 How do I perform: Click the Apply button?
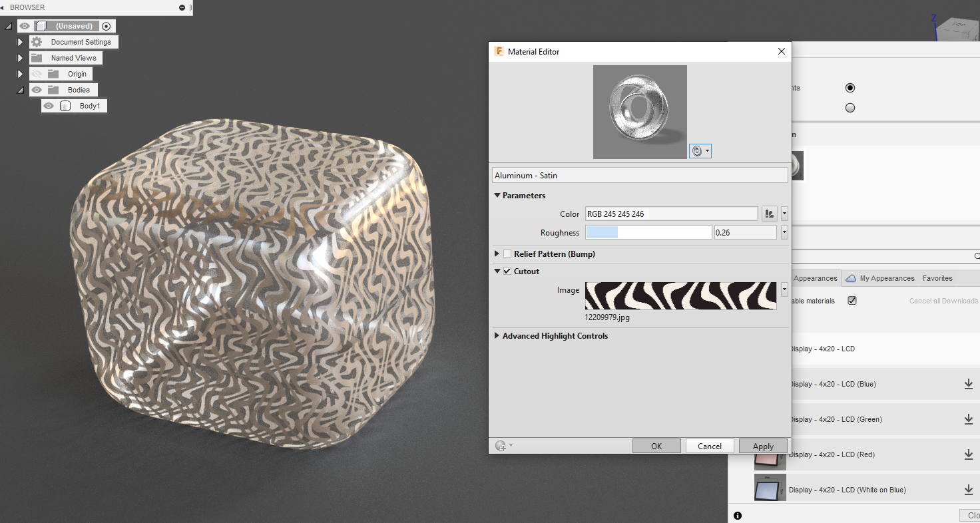pos(763,445)
